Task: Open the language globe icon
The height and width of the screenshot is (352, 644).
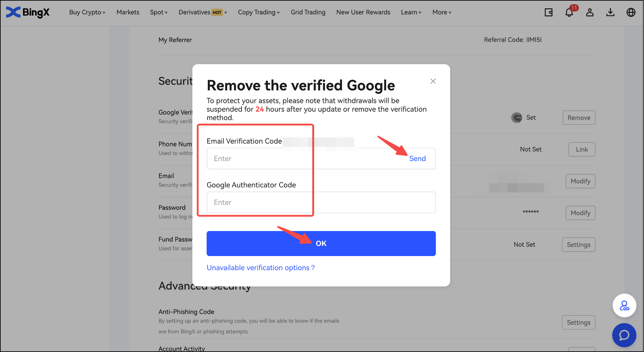Action: 631,13
